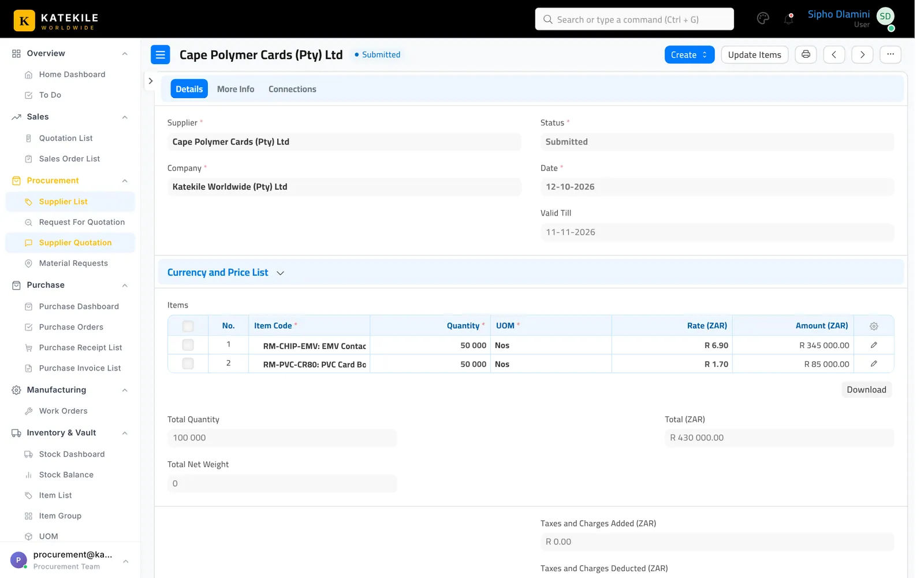924x578 pixels.
Task: Click the search command input field
Action: point(634,19)
